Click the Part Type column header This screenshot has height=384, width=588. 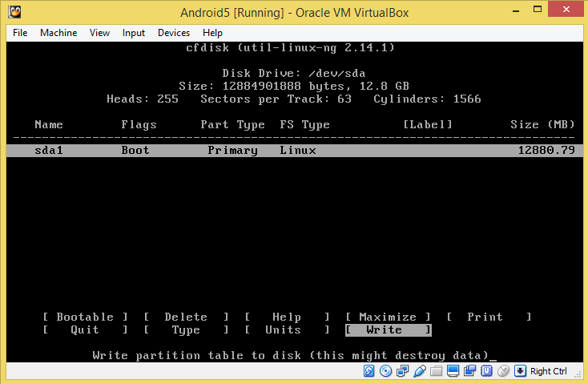click(233, 124)
